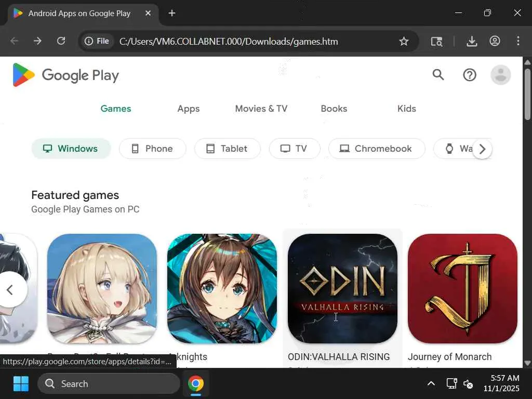Open the Google Play search icon
Screen dimensions: 532x399
pyautogui.click(x=438, y=75)
